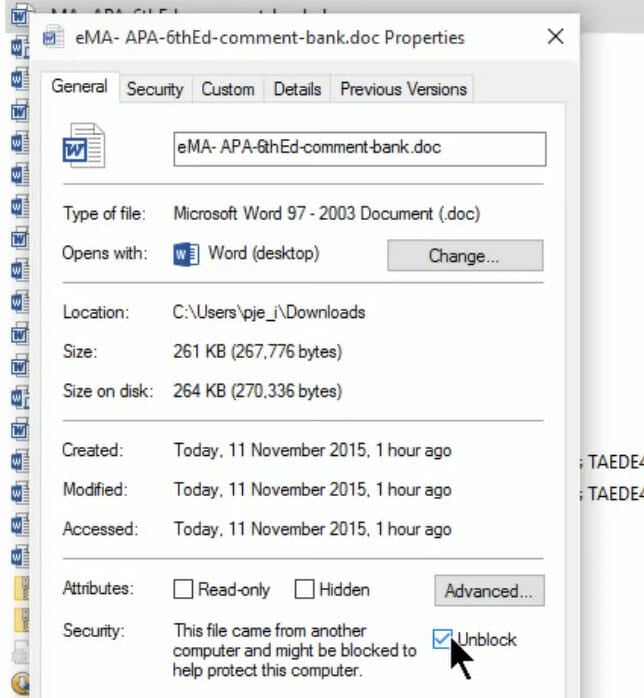The height and width of the screenshot is (698, 644).
Task: Open the Details tab
Action: point(297,89)
